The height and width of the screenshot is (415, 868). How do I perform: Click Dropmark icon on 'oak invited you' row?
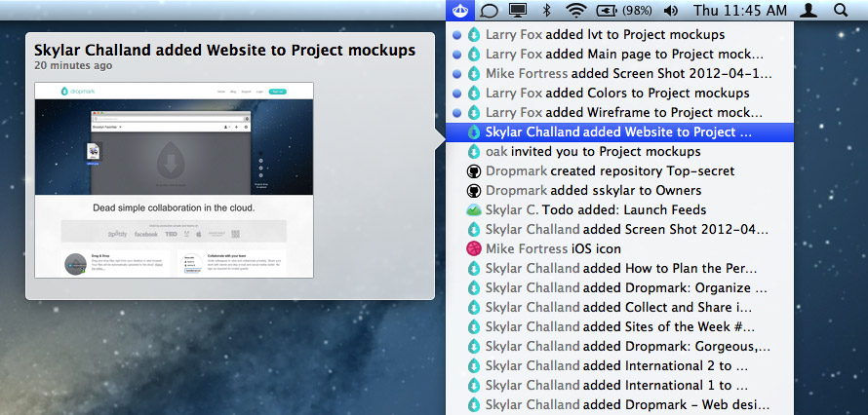pyautogui.click(x=473, y=151)
